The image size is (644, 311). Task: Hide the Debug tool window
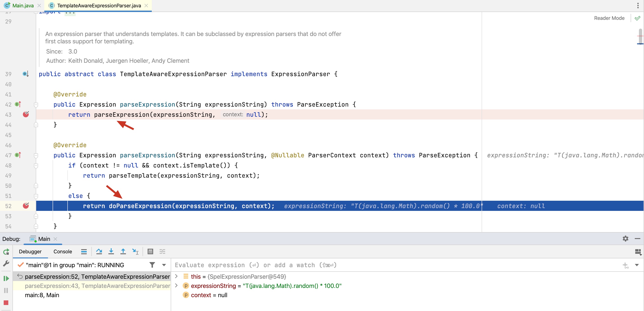[x=637, y=239]
